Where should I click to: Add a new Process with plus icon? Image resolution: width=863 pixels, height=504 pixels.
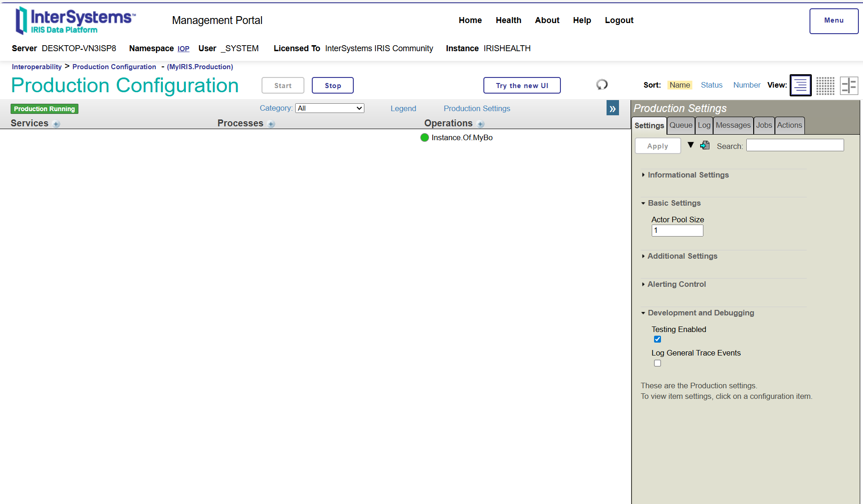(271, 124)
